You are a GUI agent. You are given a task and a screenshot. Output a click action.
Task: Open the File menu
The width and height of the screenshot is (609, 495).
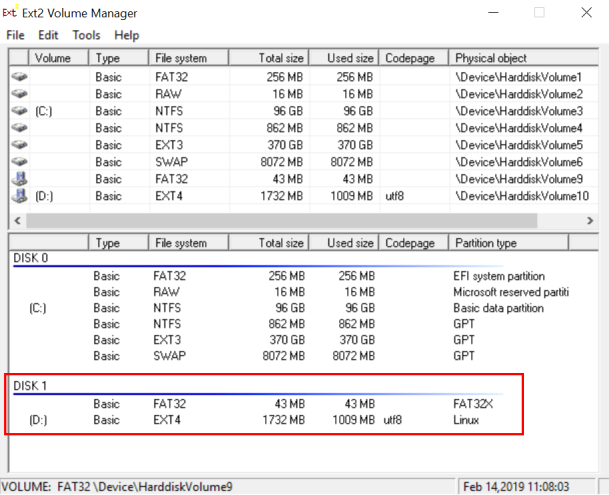pyautogui.click(x=15, y=35)
